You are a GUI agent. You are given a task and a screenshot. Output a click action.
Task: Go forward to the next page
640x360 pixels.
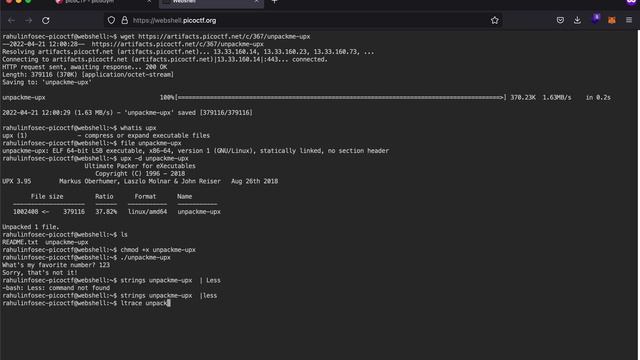tap(28, 20)
